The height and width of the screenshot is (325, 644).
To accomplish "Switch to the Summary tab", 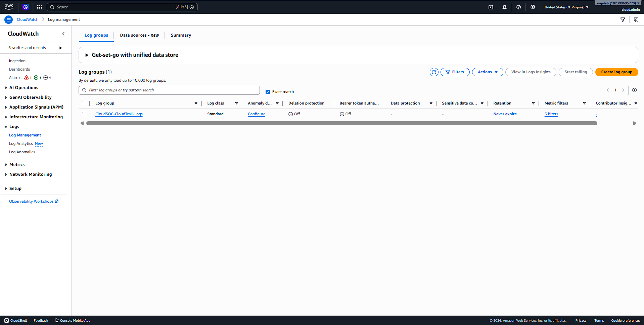I will tap(181, 35).
